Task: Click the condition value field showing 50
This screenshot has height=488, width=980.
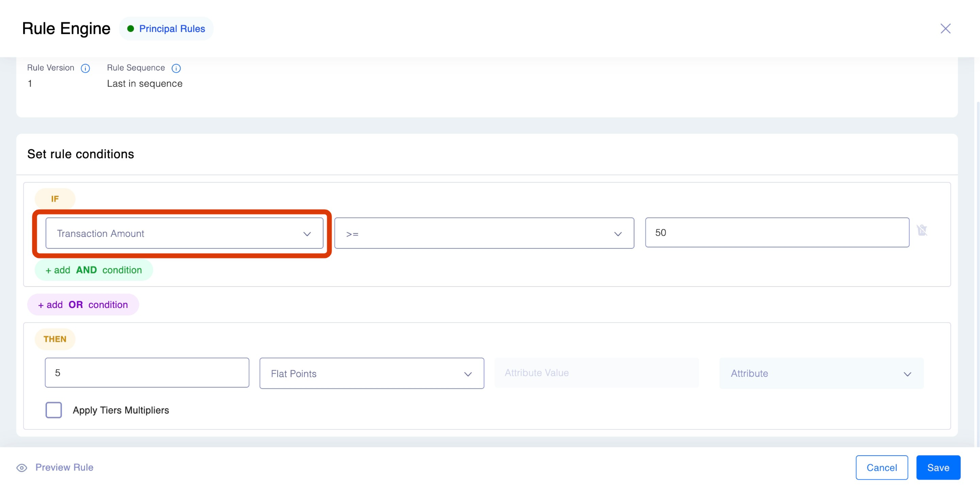Action: pyautogui.click(x=777, y=233)
